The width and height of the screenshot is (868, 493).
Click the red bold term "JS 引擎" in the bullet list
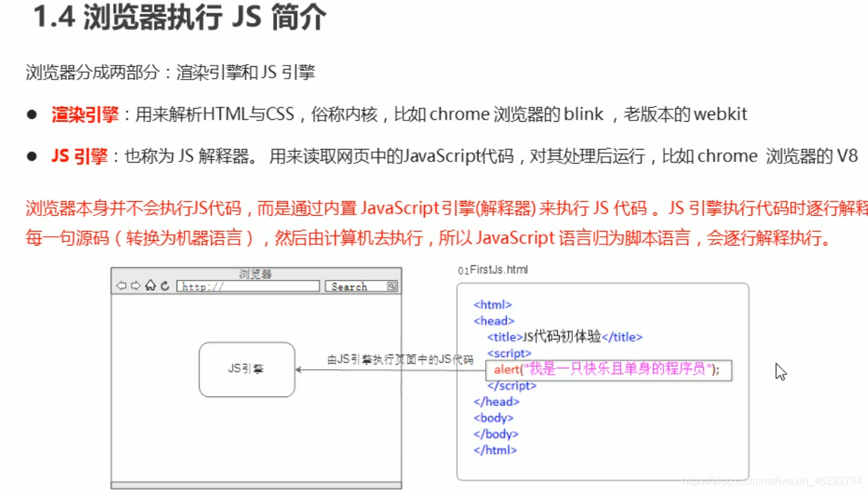[x=79, y=157]
